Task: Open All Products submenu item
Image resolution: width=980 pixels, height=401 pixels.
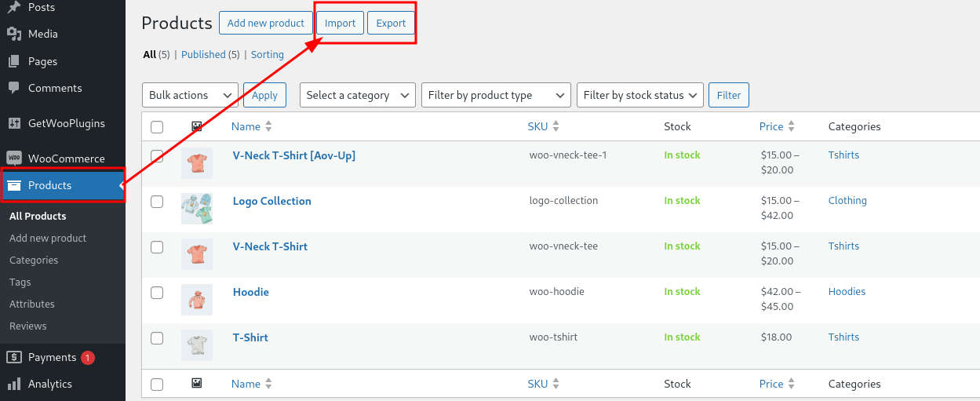Action: click(x=38, y=216)
